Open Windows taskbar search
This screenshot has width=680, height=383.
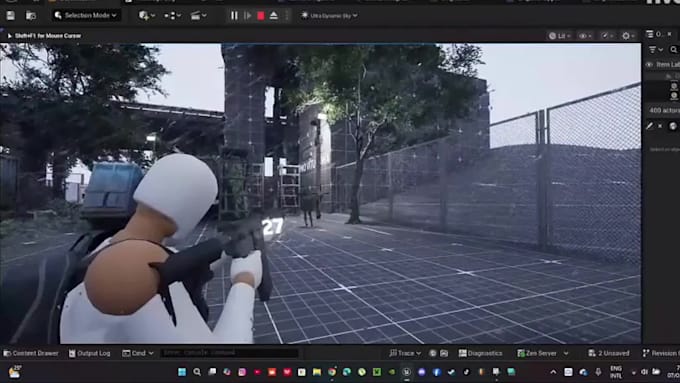(x=197, y=372)
